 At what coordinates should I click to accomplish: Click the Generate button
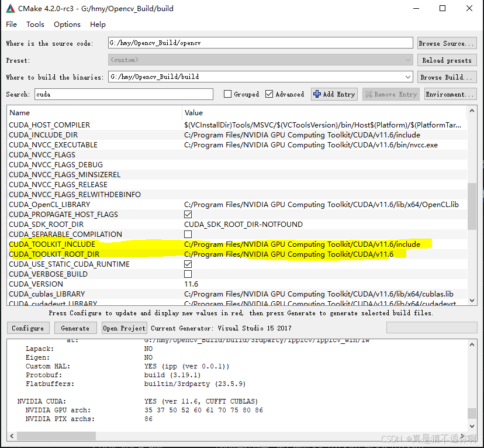point(75,328)
